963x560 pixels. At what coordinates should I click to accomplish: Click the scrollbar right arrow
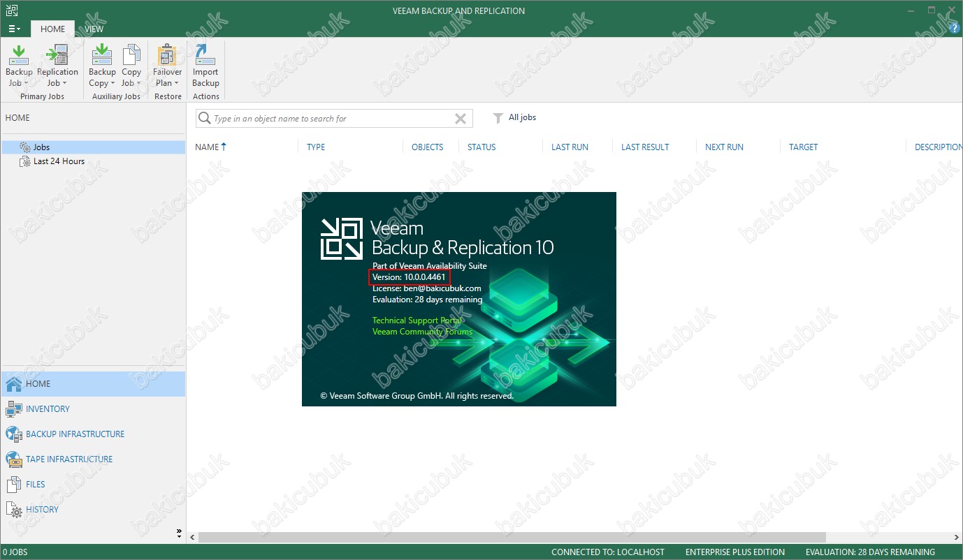[x=956, y=538]
